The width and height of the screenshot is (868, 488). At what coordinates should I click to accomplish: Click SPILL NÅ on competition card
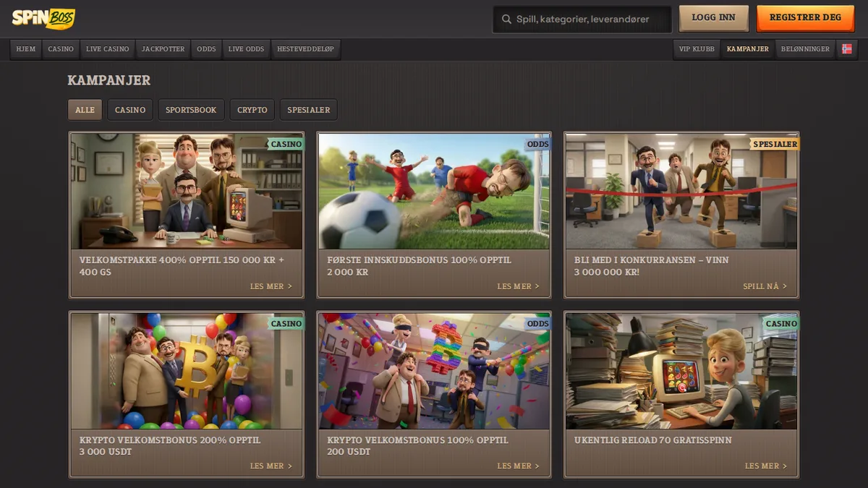click(765, 286)
